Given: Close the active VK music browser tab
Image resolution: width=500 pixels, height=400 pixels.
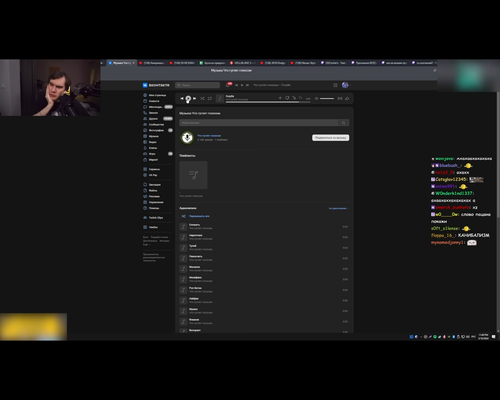Looking at the screenshot, I should 134,63.
